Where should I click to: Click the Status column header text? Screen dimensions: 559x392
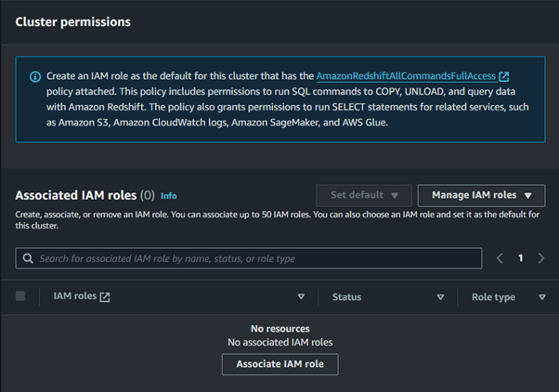(x=346, y=297)
